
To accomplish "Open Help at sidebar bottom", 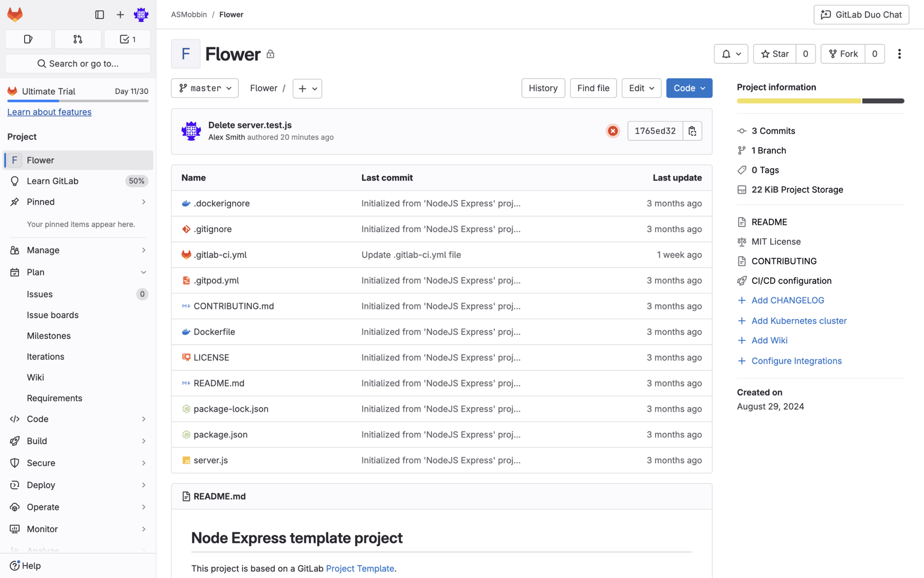I will pyautogui.click(x=26, y=565).
